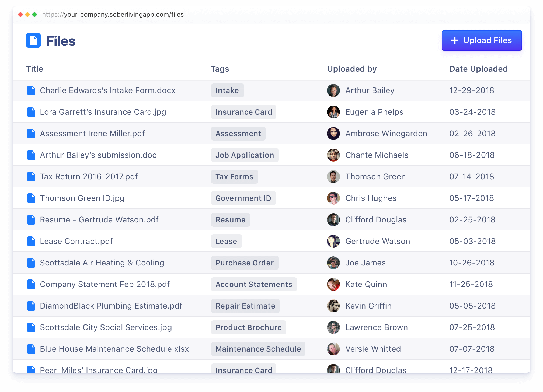Sort by the Title column header
Screen dimensions: 543x392
35,69
